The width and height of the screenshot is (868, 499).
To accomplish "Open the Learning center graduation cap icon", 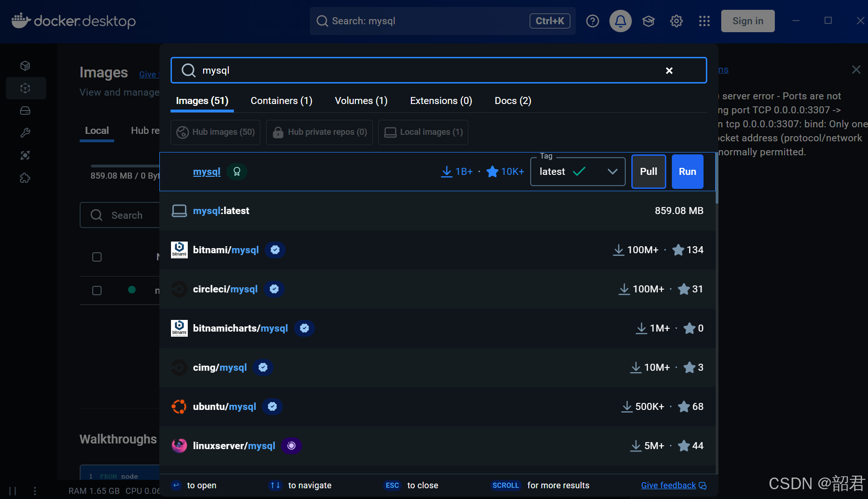I will tap(649, 21).
